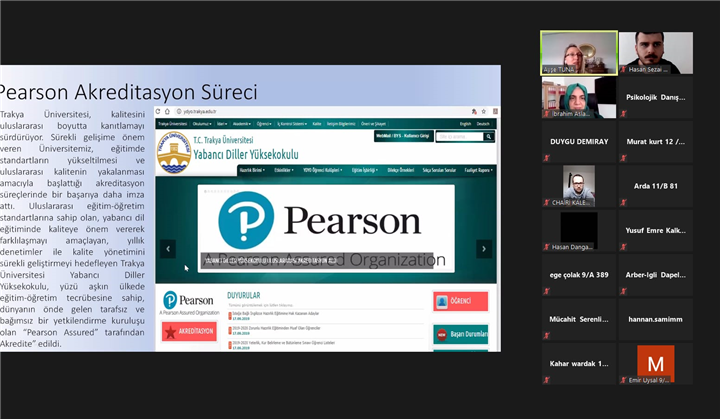This screenshot has width=720, height=419.
Task: Click the browser home icon
Action: (x=168, y=111)
